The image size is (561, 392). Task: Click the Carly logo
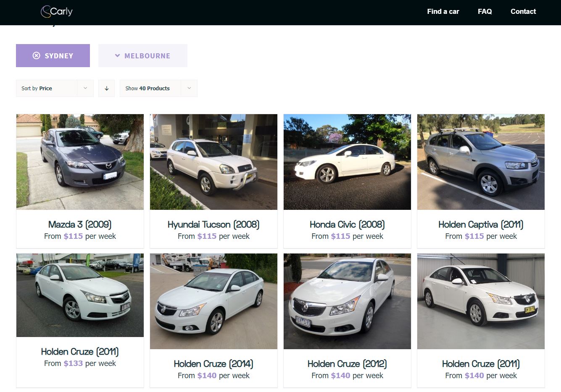pos(57,11)
